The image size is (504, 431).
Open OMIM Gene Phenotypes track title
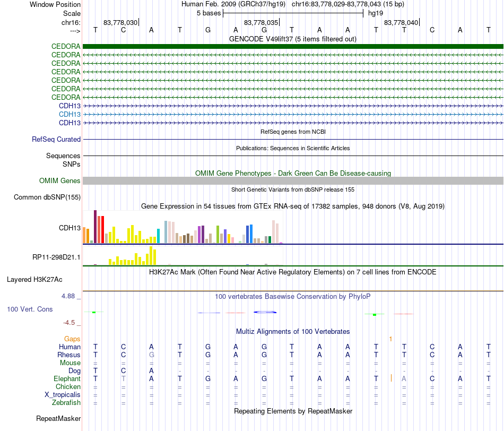coord(293,173)
